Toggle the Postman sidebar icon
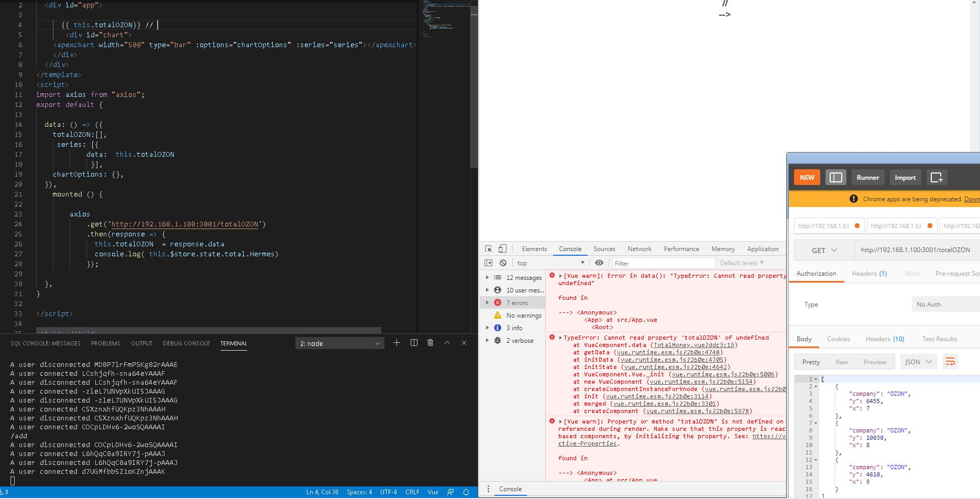The height and width of the screenshot is (499, 980). (x=836, y=178)
